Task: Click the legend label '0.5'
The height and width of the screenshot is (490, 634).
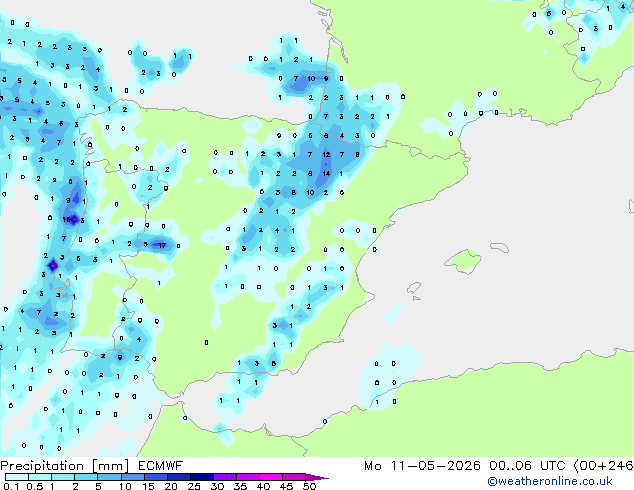Action: pyautogui.click(x=35, y=486)
